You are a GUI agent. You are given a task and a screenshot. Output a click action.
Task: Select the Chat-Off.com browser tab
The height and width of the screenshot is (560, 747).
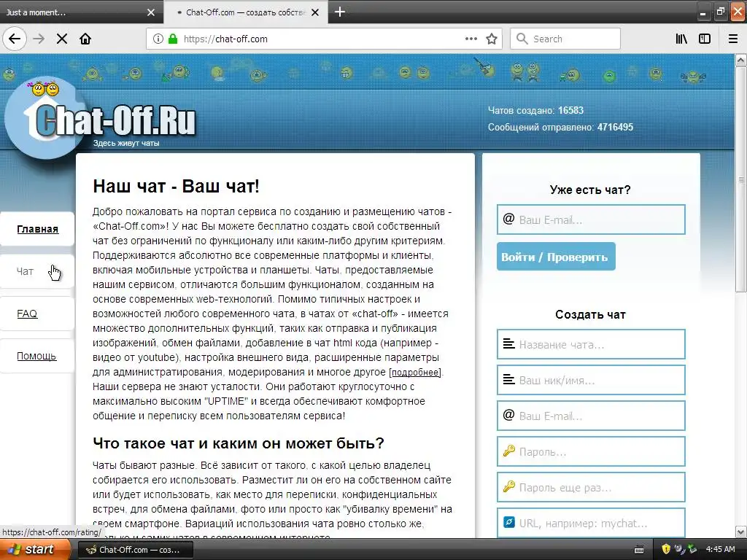coord(245,12)
